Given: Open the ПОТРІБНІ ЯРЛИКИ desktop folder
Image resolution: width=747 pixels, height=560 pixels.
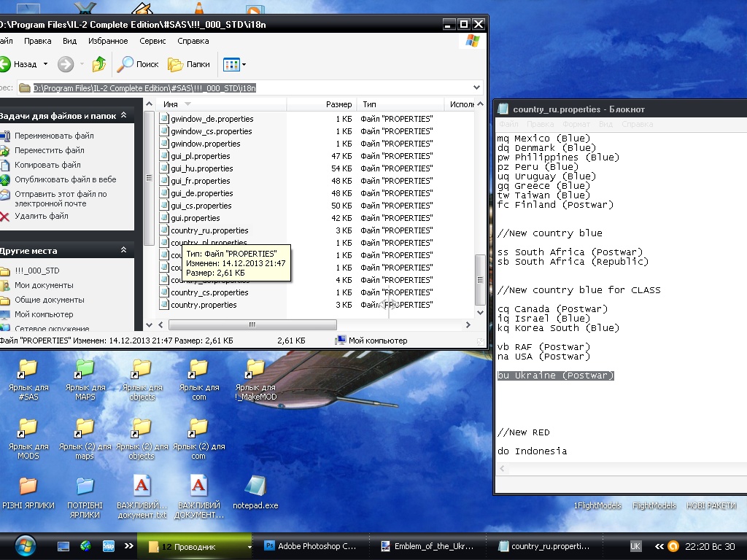Looking at the screenshot, I should click(85, 486).
